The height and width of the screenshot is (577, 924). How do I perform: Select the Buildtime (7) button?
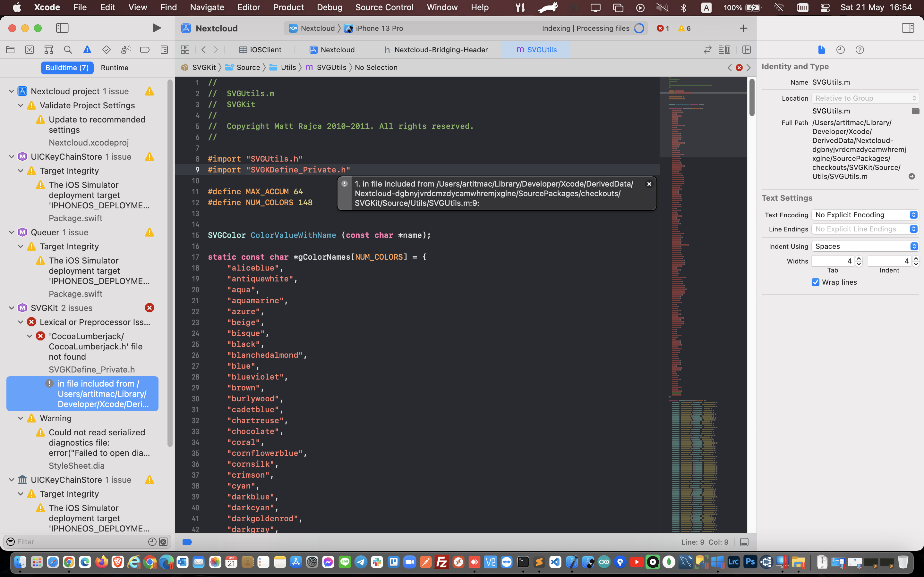tap(67, 68)
